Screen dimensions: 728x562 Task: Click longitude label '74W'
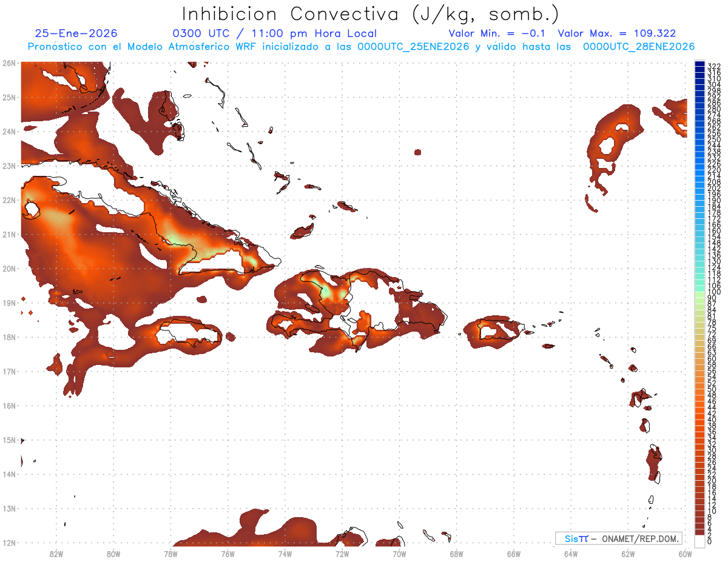(x=285, y=554)
